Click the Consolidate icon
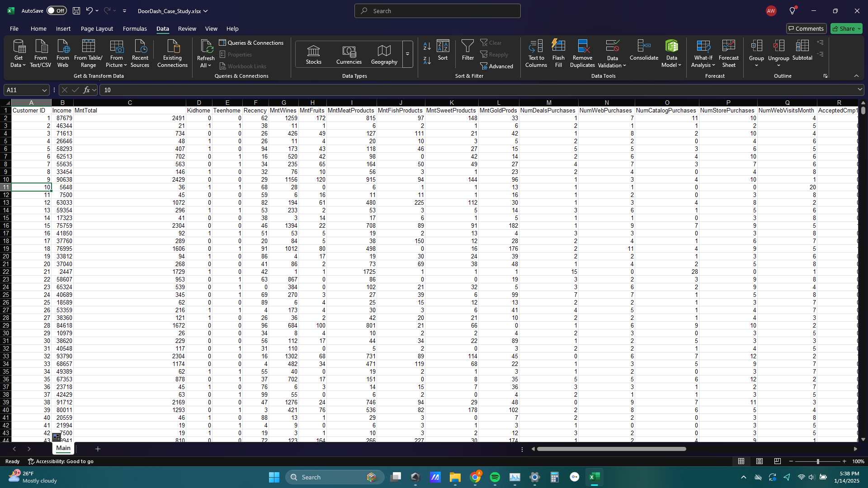This screenshot has height=488, width=868. (644, 47)
